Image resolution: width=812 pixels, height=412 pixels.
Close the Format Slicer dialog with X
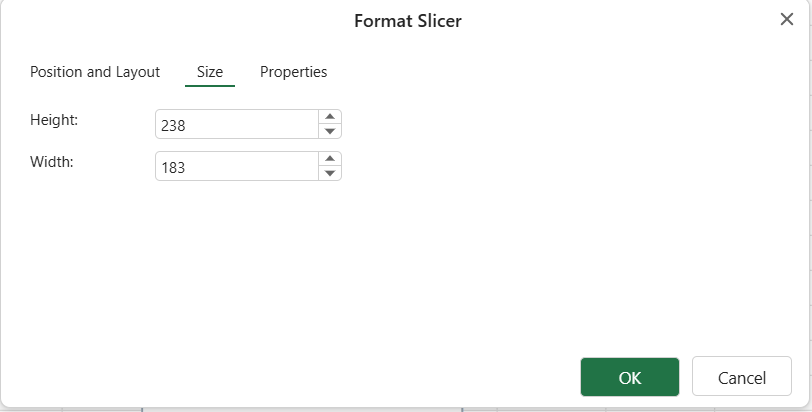click(x=787, y=19)
